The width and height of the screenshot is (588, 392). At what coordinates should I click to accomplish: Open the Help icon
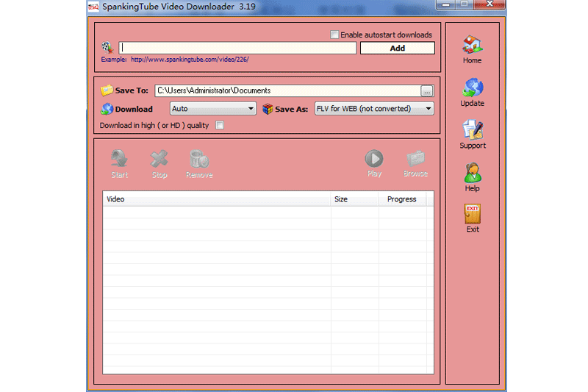[x=472, y=173]
